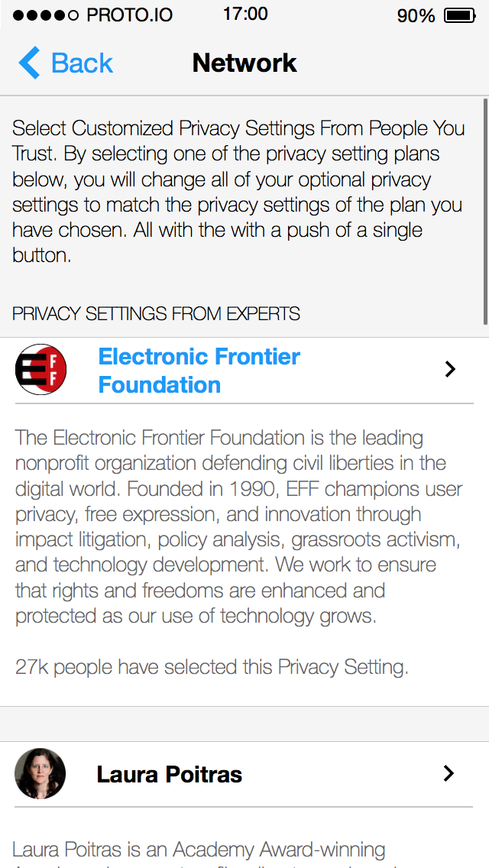
Task: Select Electronic Frontier Foundation blue heading
Action: point(199,371)
